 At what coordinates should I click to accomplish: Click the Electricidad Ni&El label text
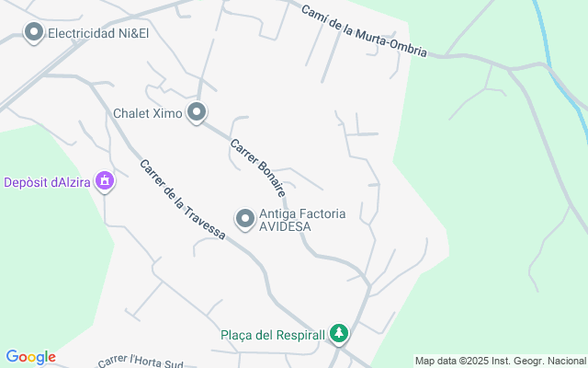[98, 33]
